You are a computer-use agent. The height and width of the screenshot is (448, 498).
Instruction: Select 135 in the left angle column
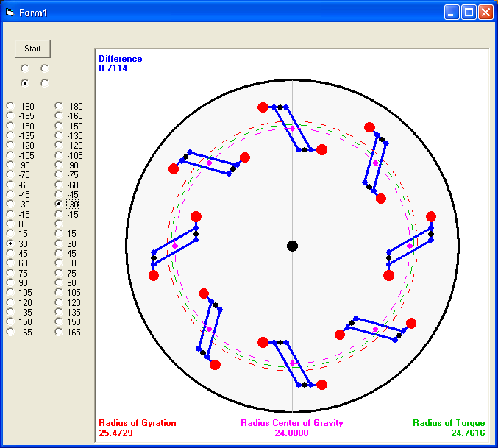[19, 313]
